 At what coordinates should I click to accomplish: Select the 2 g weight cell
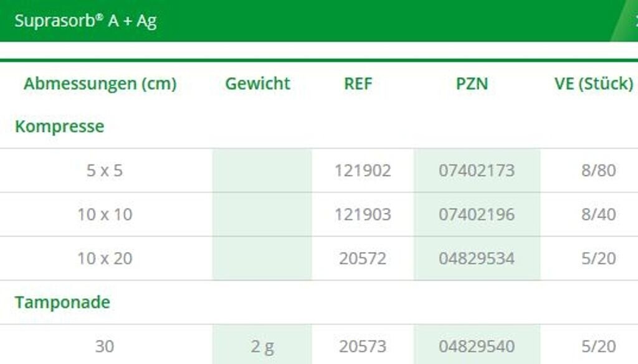pos(262,347)
